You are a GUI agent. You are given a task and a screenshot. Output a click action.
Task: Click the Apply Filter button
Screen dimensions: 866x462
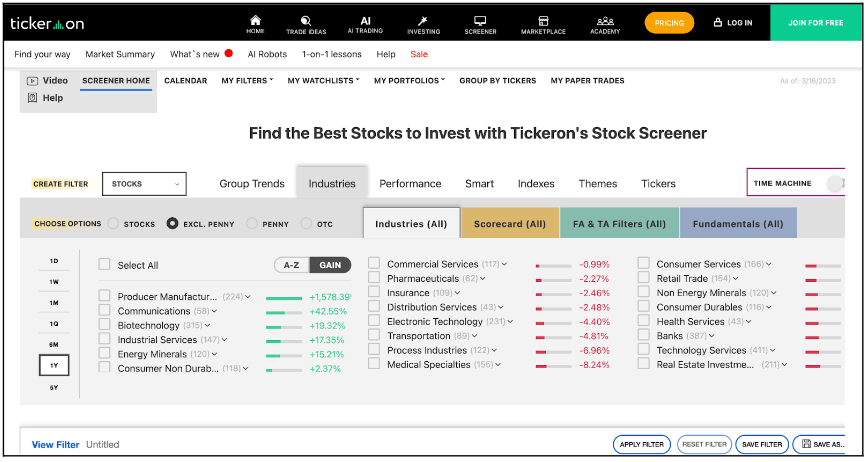tap(642, 444)
